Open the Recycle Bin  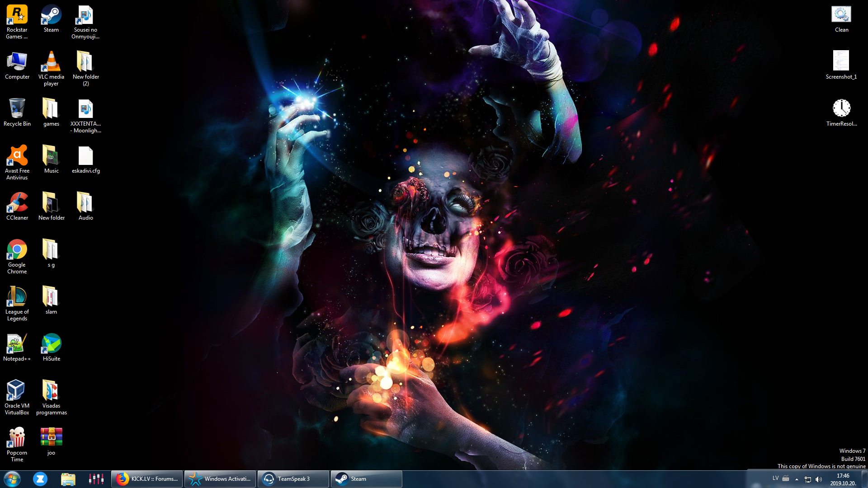point(17,113)
